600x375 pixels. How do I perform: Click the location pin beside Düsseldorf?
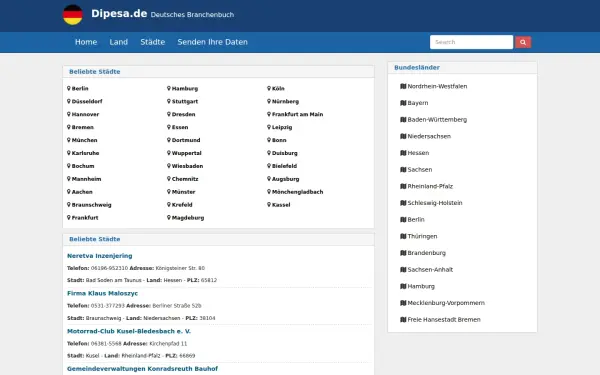(69, 101)
